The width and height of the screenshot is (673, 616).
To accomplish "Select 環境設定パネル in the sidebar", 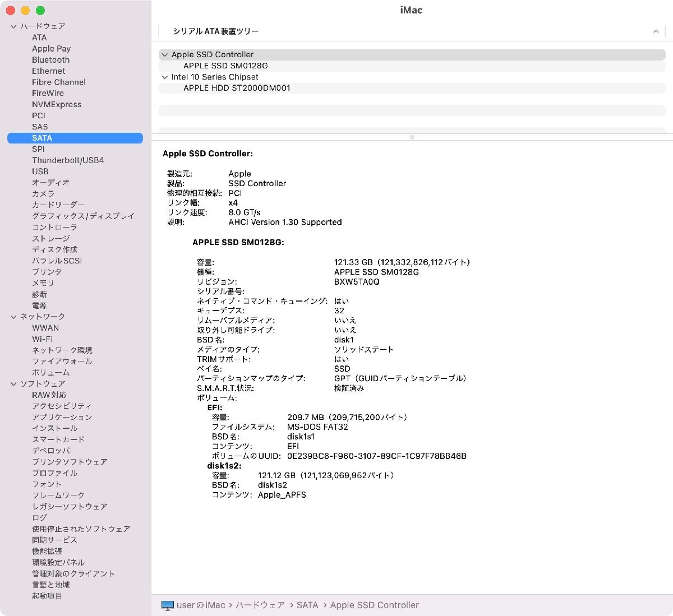I will pos(58,563).
